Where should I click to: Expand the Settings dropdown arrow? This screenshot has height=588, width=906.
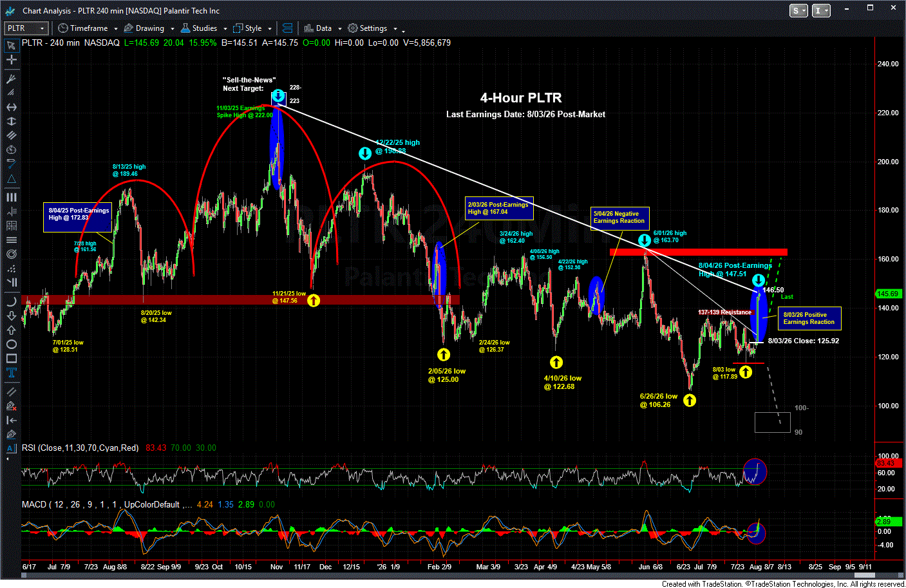pos(395,29)
